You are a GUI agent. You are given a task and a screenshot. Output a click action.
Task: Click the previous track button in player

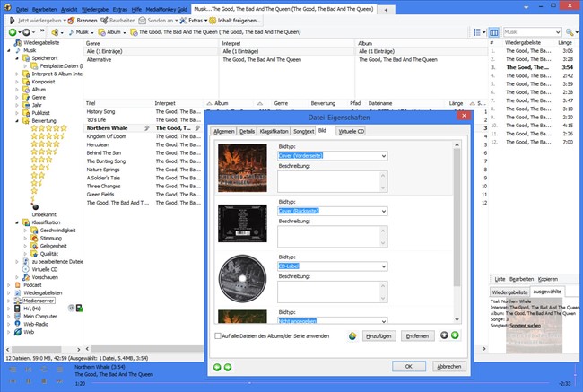coord(13,381)
